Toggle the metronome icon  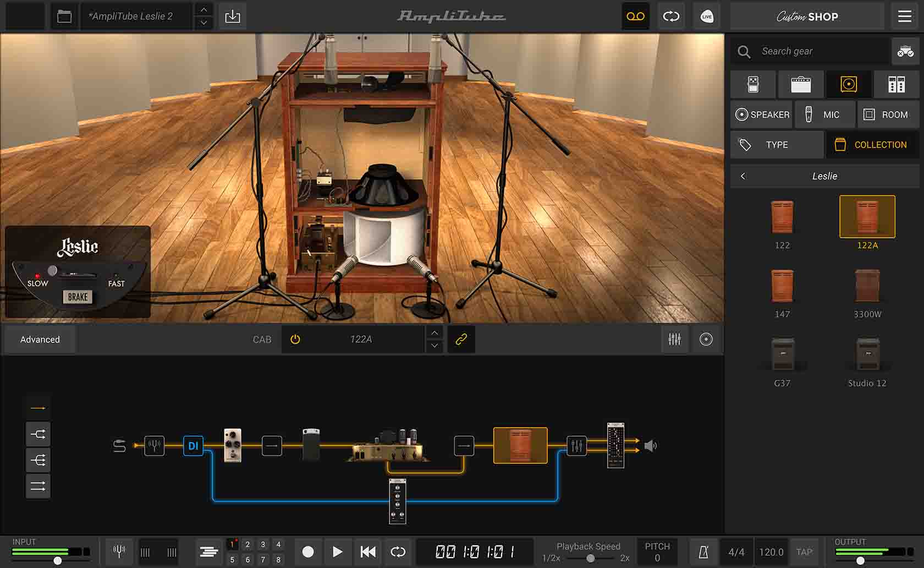[703, 552]
